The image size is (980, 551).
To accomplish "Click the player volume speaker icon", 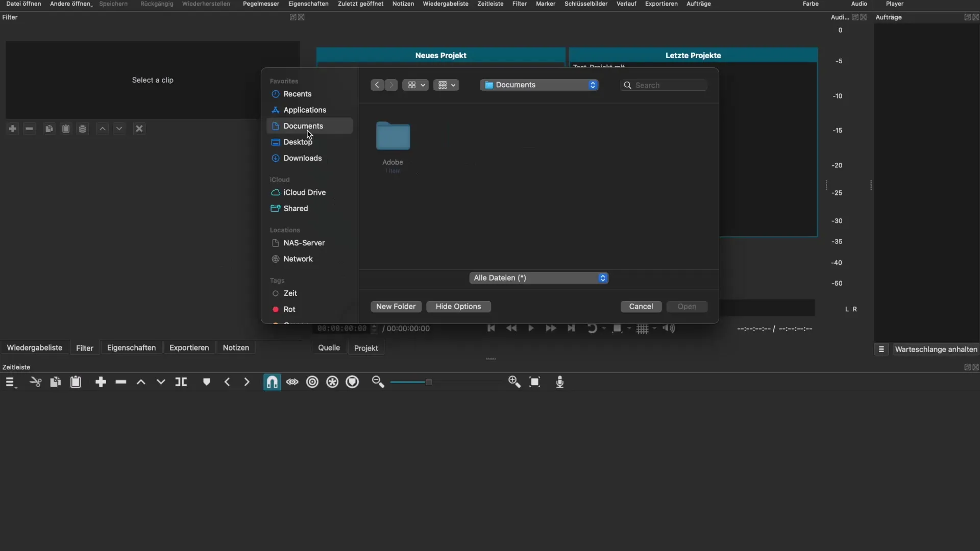I will [x=669, y=328].
